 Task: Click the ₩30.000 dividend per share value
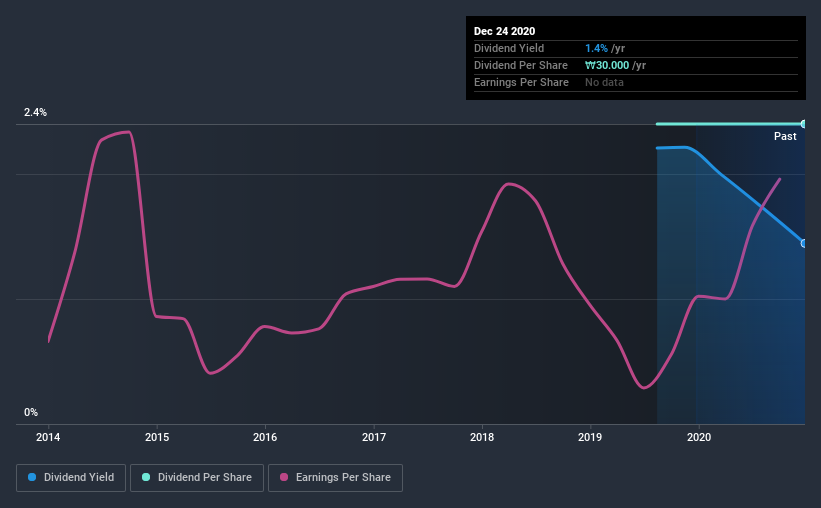tap(607, 65)
